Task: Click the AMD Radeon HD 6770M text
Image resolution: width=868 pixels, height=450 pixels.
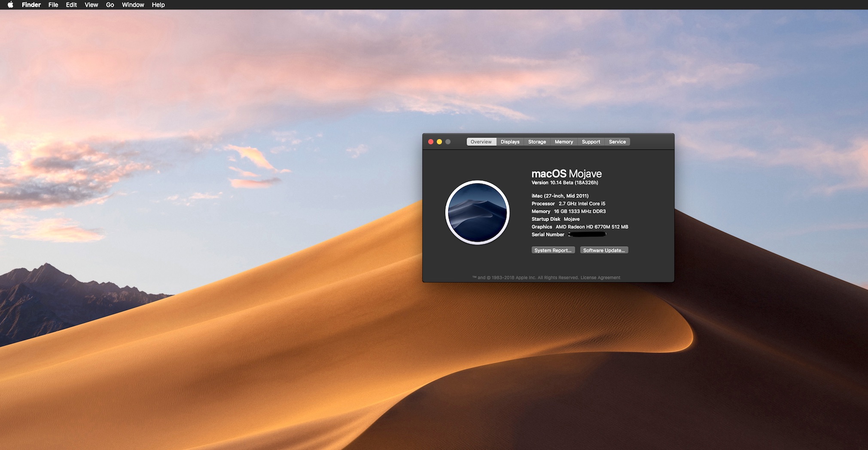Action: pos(592,227)
